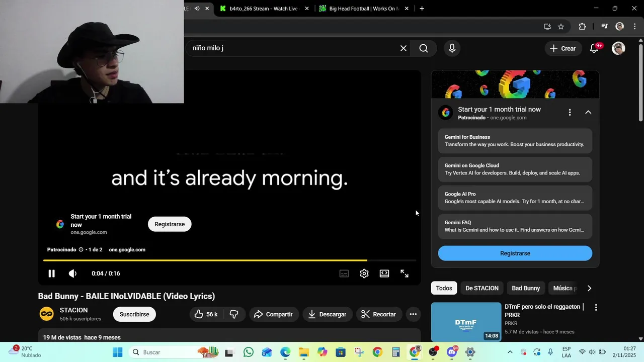This screenshot has width=644, height=362.
Task: Seek on the yellow ad progress bar
Action: 229,260
